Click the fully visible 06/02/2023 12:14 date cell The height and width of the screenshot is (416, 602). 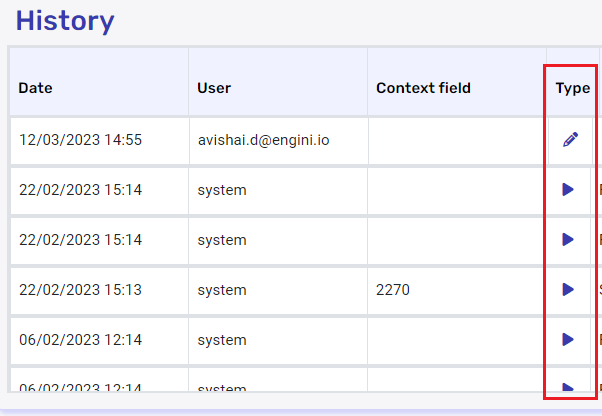pyautogui.click(x=80, y=340)
